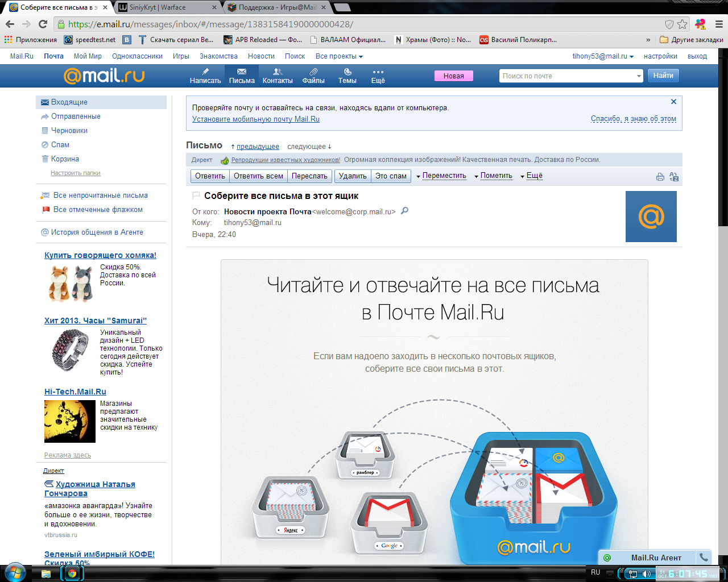Open Другие закладки bookmarks folder
The image size is (728, 582).
tap(691, 40)
